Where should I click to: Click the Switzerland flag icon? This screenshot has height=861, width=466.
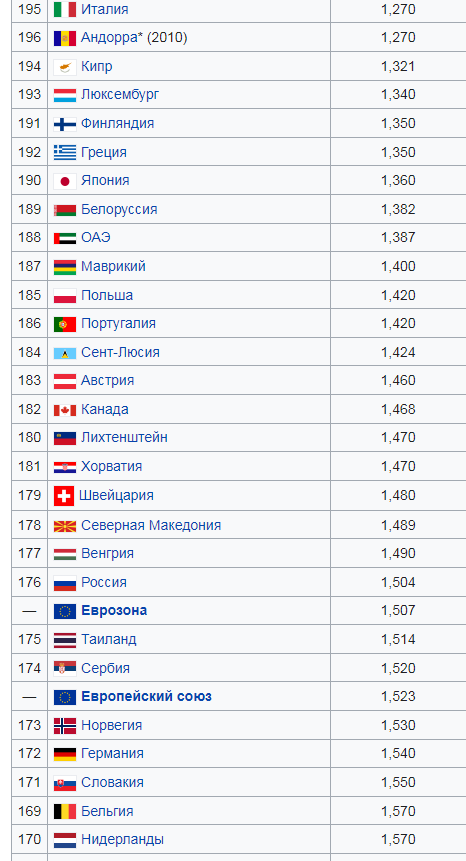click(64, 496)
